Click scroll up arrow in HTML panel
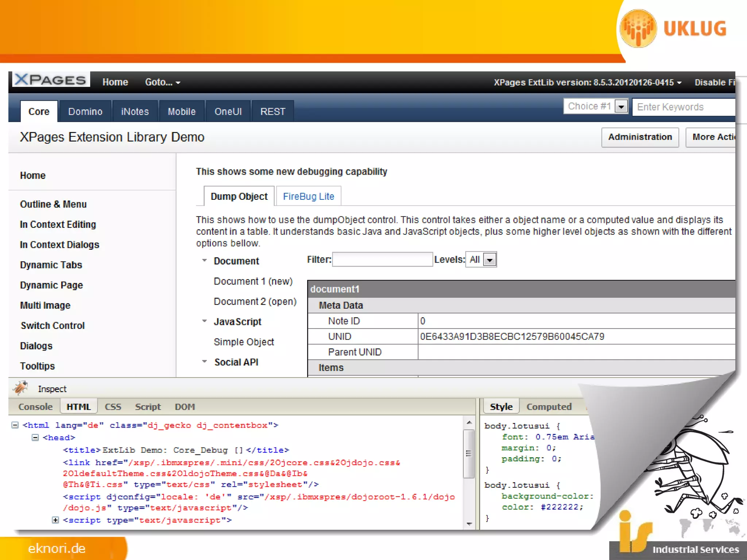Viewport: 747px width, 560px height. [469, 423]
